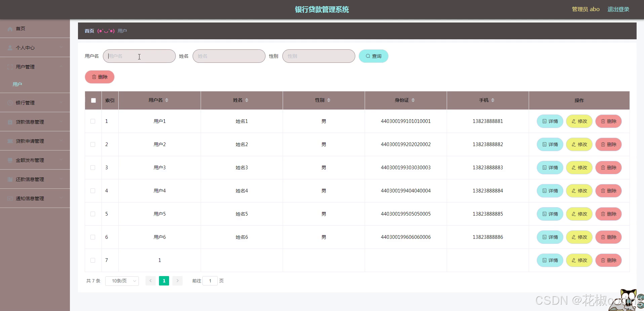Image resolution: width=644 pixels, height=311 pixels.
Task: Check the checkbox for row 用户3
Action: [x=93, y=168]
